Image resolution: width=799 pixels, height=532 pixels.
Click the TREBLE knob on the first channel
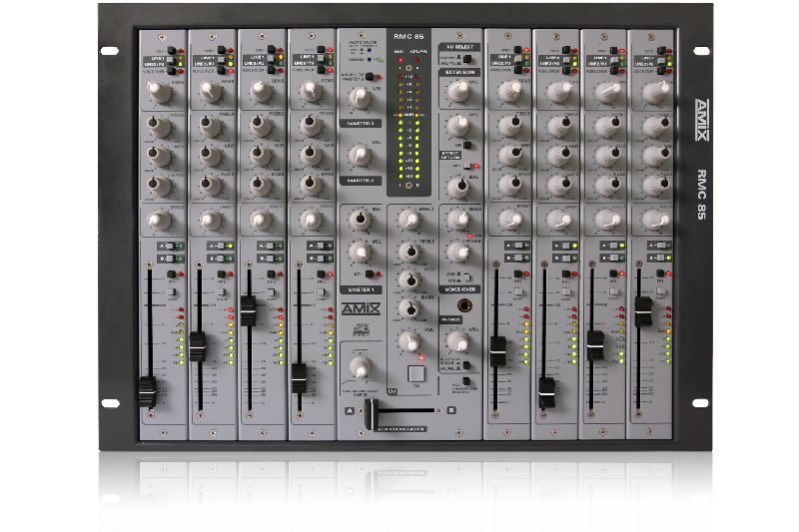click(x=160, y=127)
